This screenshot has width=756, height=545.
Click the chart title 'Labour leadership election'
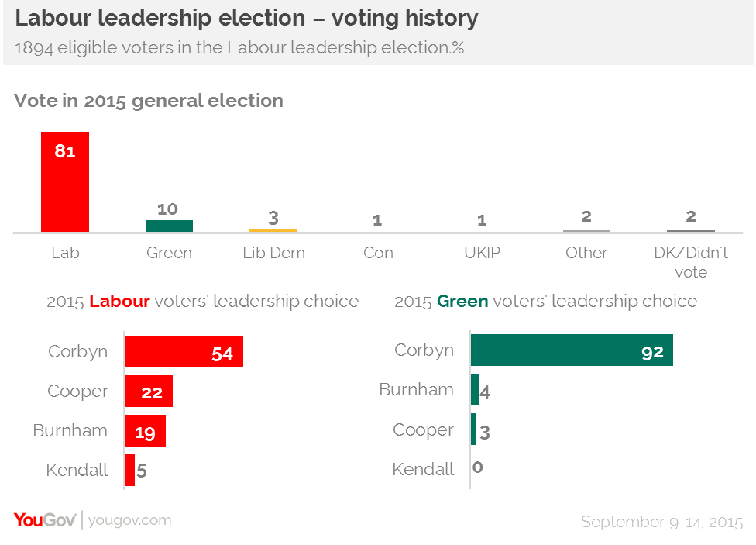(160, 19)
